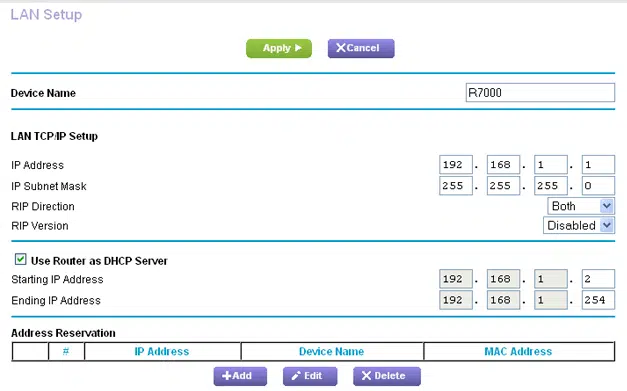Screen dimensions: 627x391
Task: Click first 255 field of IP Subnet Mask
Action: [456, 186]
